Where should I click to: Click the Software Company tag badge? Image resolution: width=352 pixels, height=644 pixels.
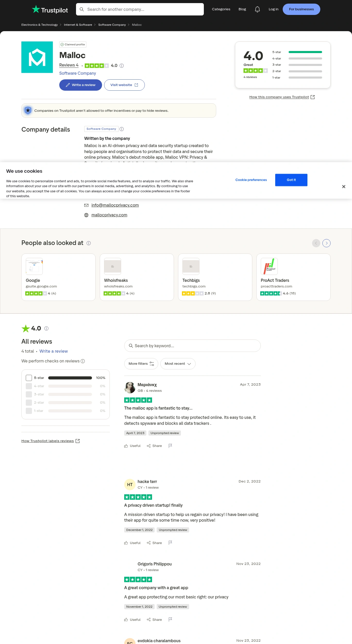click(x=101, y=129)
